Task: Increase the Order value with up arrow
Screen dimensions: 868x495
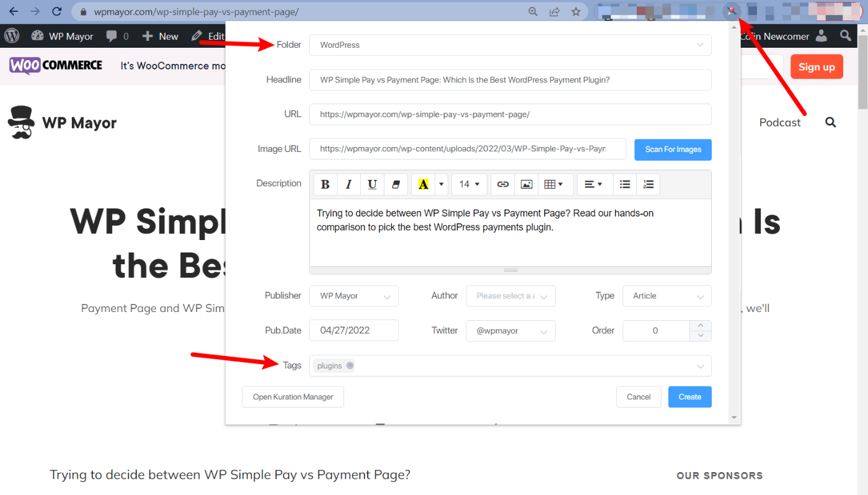Action: [x=701, y=325]
